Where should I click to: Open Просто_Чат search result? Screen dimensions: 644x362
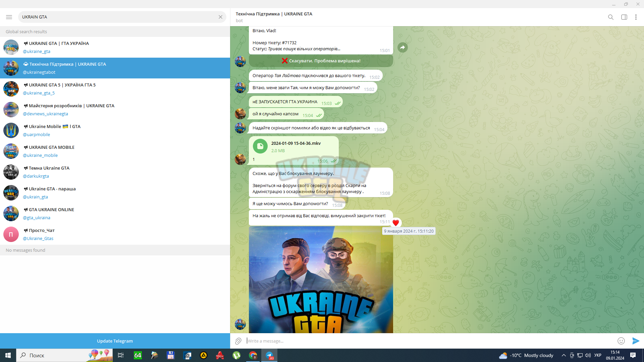click(x=115, y=234)
